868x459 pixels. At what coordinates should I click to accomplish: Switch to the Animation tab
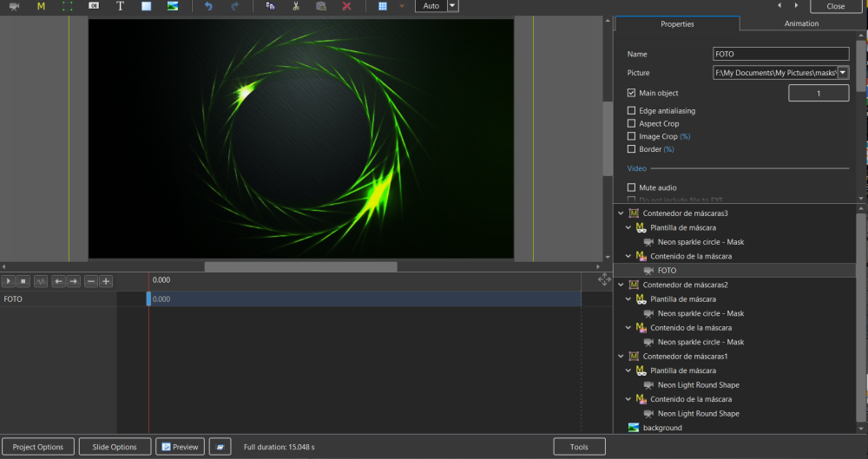801,23
